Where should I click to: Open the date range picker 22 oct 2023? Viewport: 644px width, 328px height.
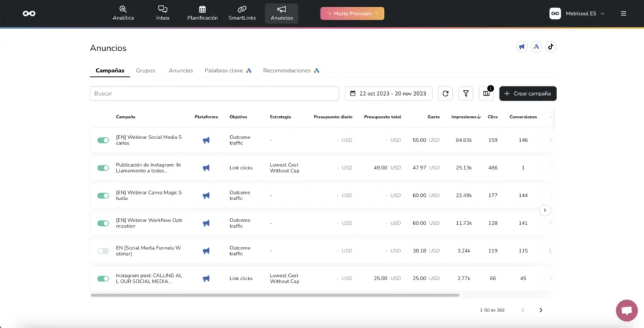click(389, 93)
